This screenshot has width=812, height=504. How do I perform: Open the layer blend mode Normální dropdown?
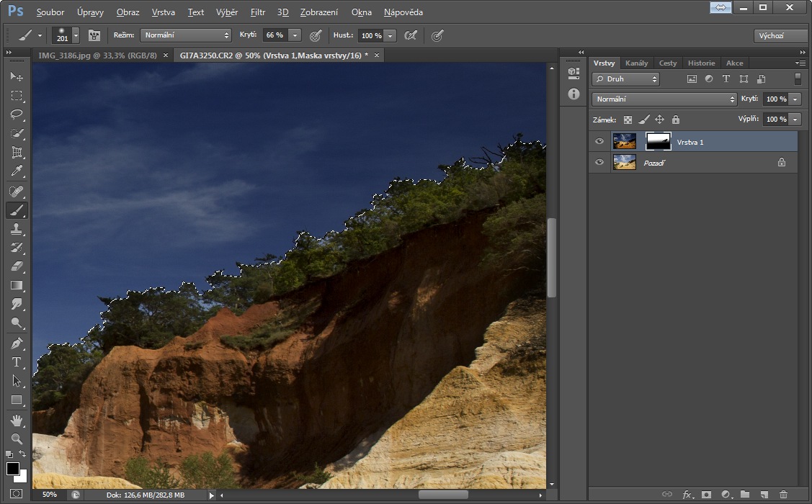(664, 99)
